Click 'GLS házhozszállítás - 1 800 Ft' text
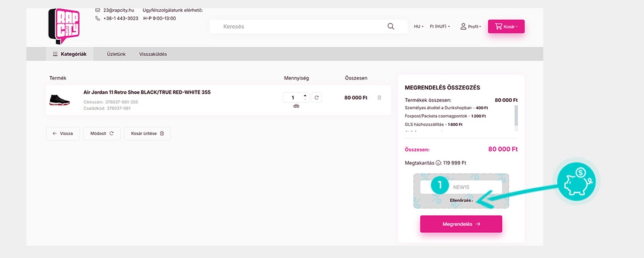This screenshot has width=644, height=258. (434, 124)
